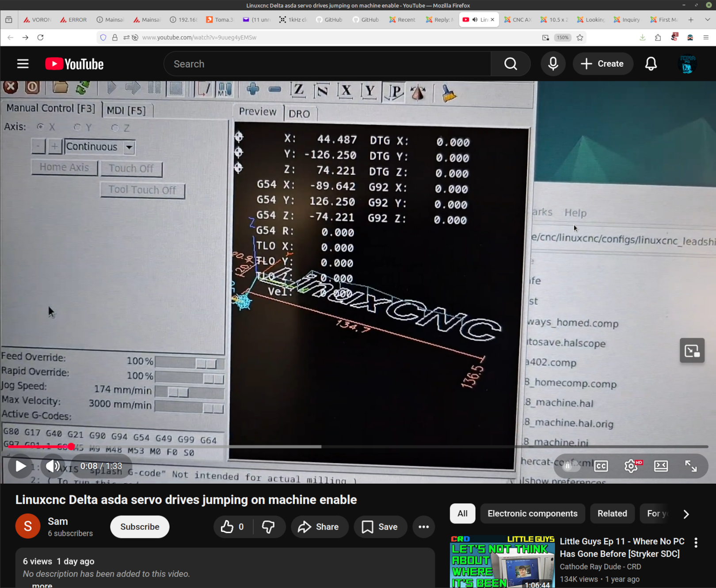The image size is (716, 588).
Task: Switch the player to theater mode
Action: (x=661, y=466)
